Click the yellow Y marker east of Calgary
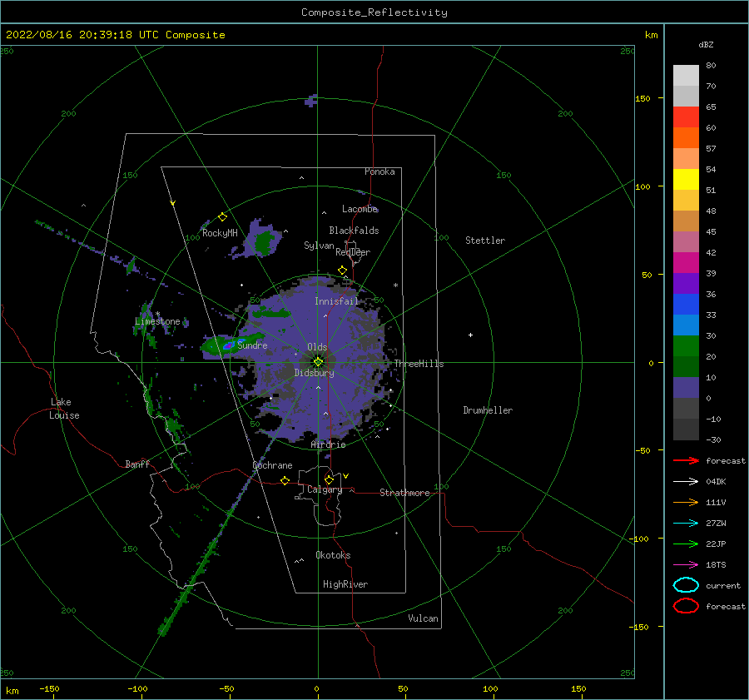The width and height of the screenshot is (749, 700). coord(346,476)
